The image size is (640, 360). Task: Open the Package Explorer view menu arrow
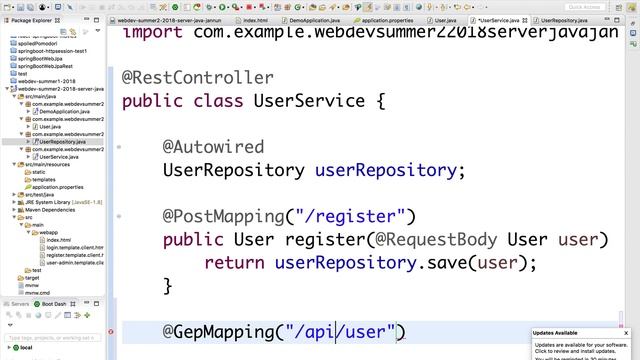tap(98, 31)
